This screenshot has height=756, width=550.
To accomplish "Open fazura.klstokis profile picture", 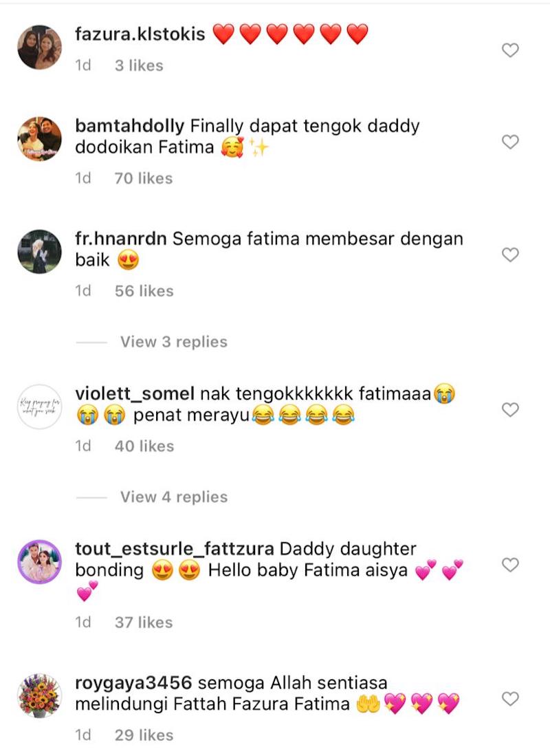I will [x=39, y=47].
